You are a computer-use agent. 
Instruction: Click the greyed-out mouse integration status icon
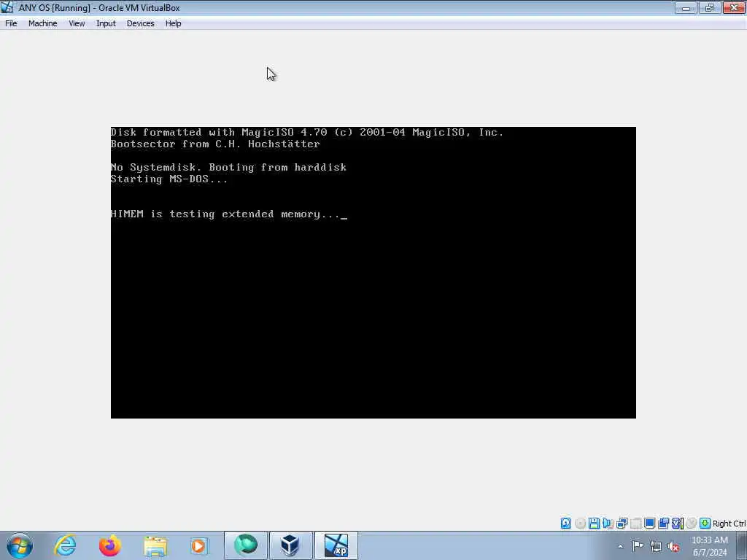pos(692,524)
